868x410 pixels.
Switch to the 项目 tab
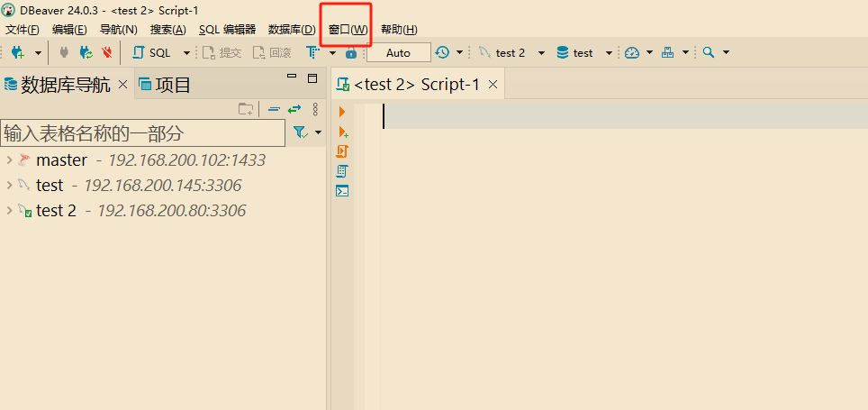(x=165, y=85)
